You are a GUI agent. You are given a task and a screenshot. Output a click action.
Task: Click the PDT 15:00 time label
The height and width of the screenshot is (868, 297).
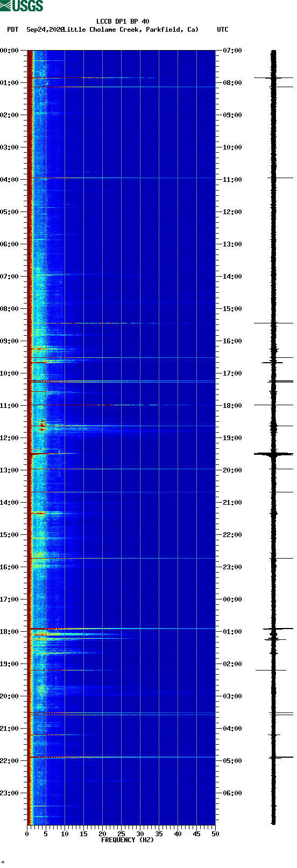click(10, 535)
